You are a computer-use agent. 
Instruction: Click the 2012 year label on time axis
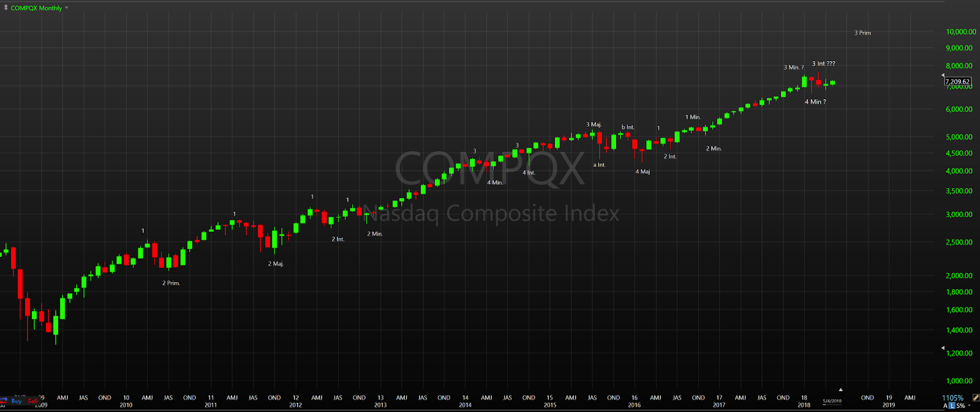295,405
